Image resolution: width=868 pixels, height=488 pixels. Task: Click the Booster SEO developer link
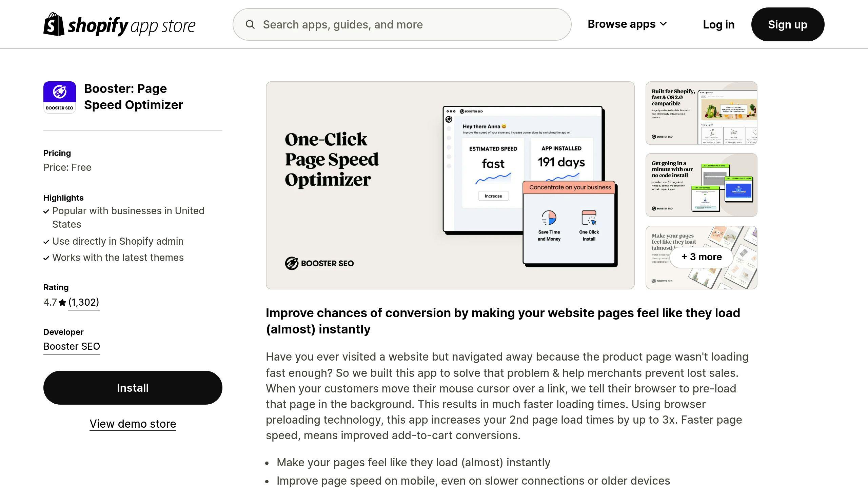[72, 347]
